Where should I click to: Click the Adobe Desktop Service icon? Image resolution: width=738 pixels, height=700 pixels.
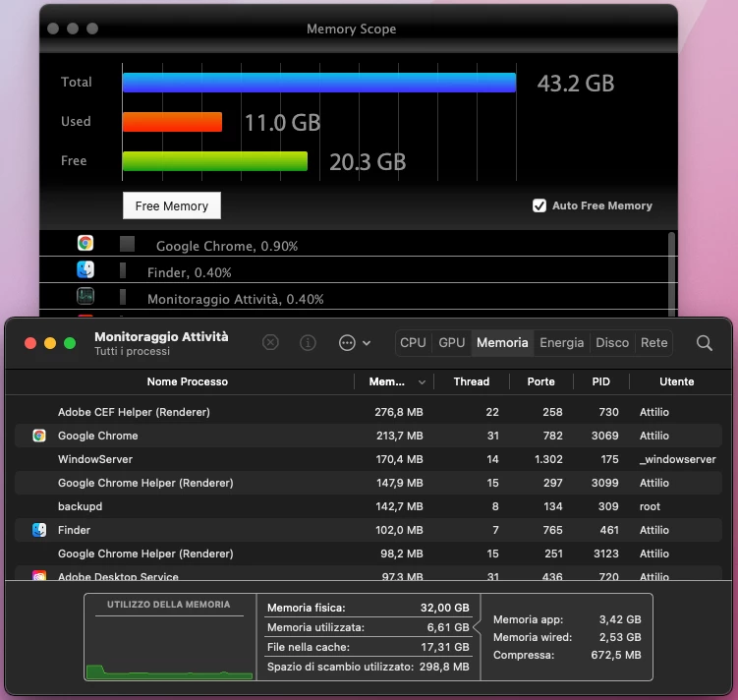39,575
